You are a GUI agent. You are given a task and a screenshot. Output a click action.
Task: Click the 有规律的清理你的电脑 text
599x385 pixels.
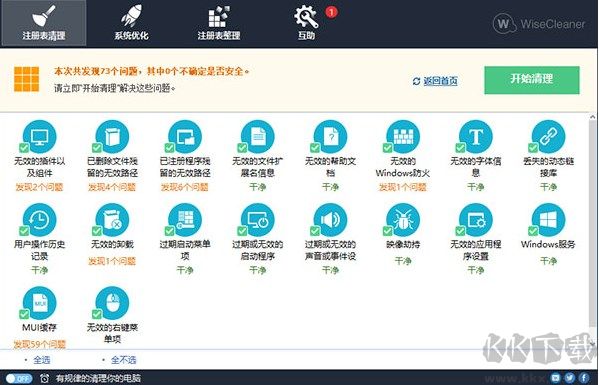99,379
